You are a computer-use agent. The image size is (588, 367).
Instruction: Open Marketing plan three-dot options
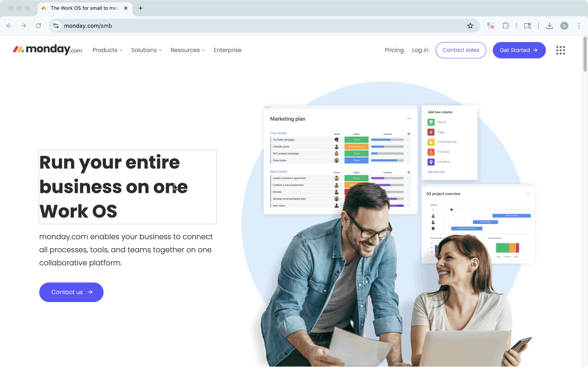point(409,118)
